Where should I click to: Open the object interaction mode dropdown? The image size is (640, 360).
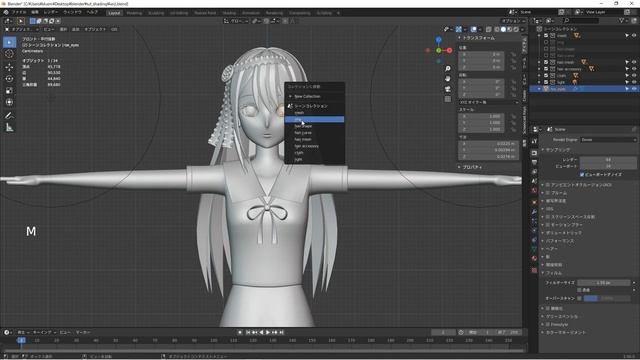point(22,29)
